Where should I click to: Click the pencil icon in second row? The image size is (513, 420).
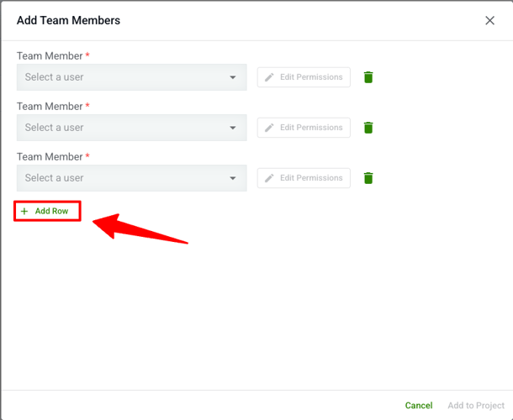tap(270, 128)
